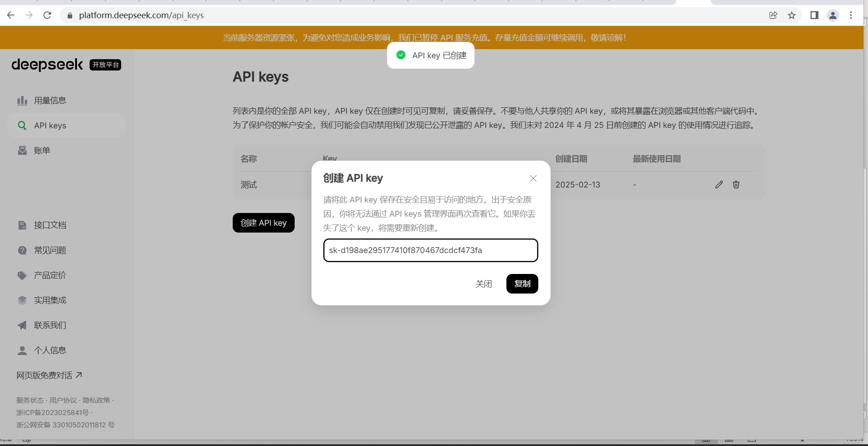Delete the 测试 key with trash icon
Viewport: 868px width, 446px height.
(x=736, y=185)
